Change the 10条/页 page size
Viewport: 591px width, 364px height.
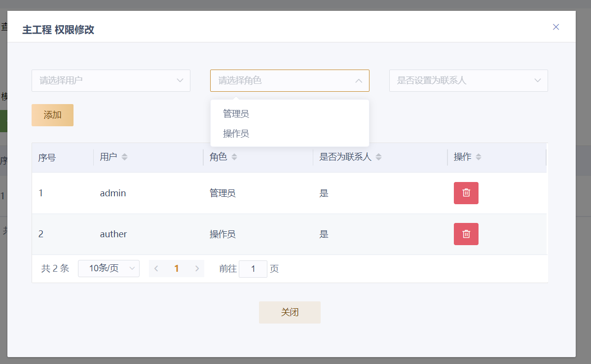(109, 268)
